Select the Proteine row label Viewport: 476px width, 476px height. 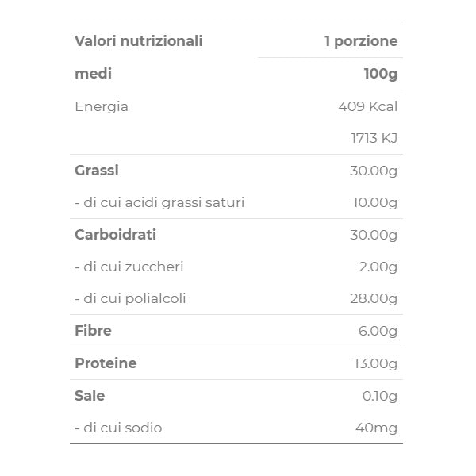[106, 363]
